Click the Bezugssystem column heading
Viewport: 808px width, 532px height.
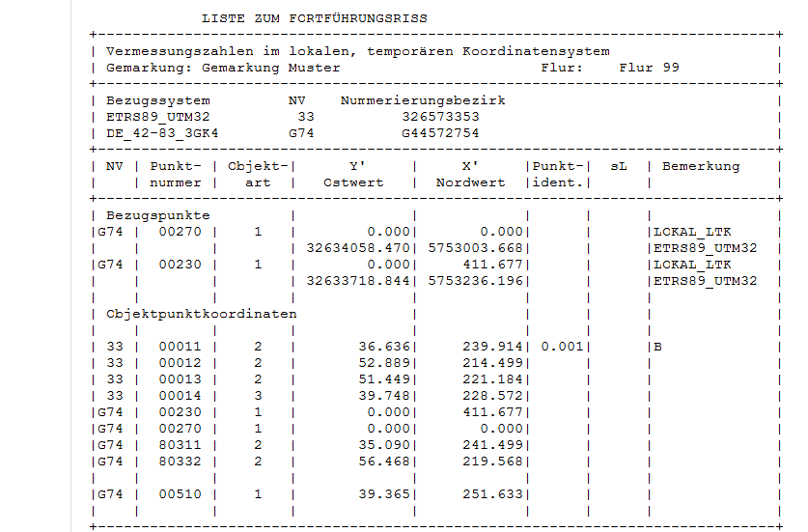pyautogui.click(x=157, y=100)
